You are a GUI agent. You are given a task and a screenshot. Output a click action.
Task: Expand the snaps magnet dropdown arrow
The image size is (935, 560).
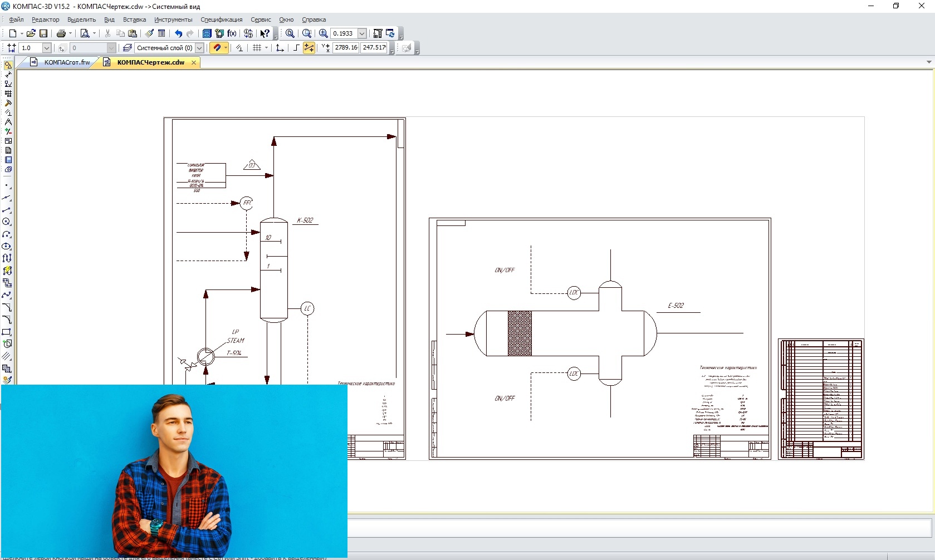coord(226,48)
